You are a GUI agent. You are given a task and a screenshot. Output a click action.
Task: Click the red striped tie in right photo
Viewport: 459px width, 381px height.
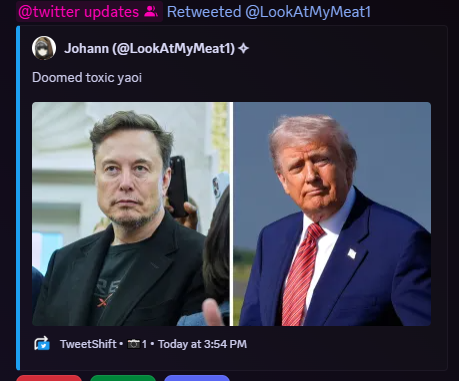pos(300,274)
